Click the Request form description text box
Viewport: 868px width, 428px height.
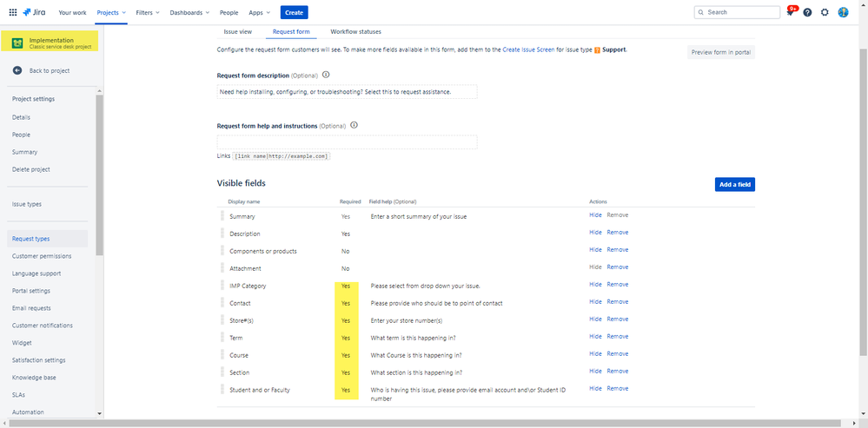[x=347, y=92]
